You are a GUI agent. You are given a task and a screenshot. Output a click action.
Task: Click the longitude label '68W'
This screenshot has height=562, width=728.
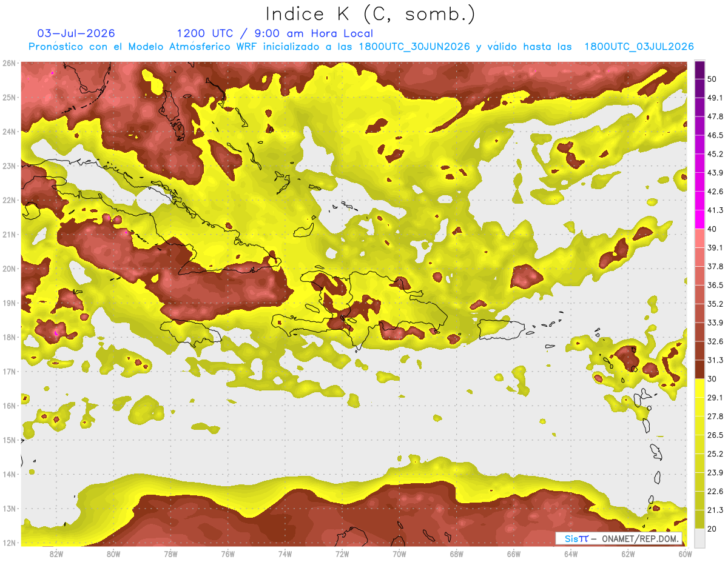457,554
